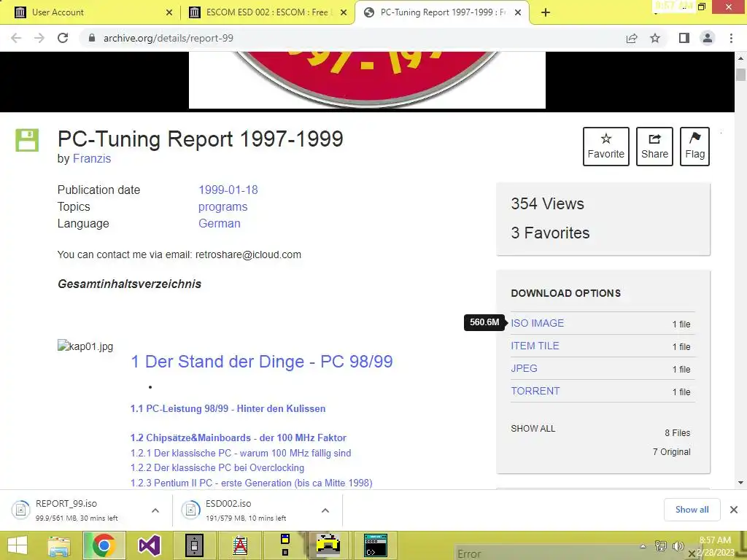Flag this item with the Flag button

click(x=694, y=146)
